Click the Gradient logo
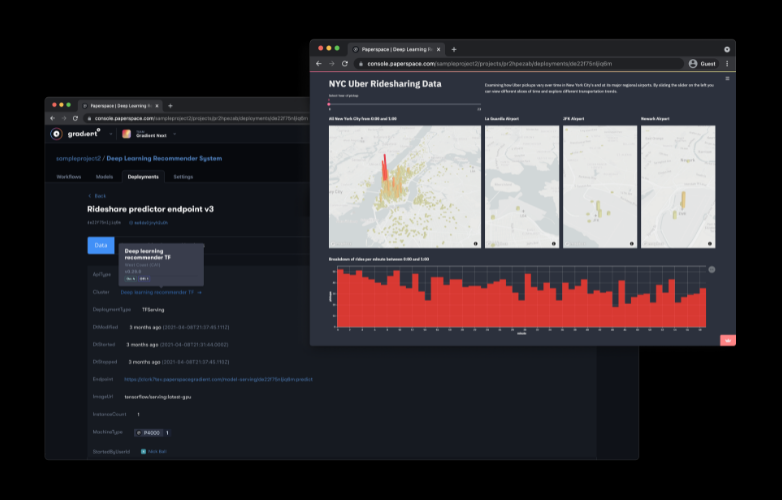 [75, 134]
